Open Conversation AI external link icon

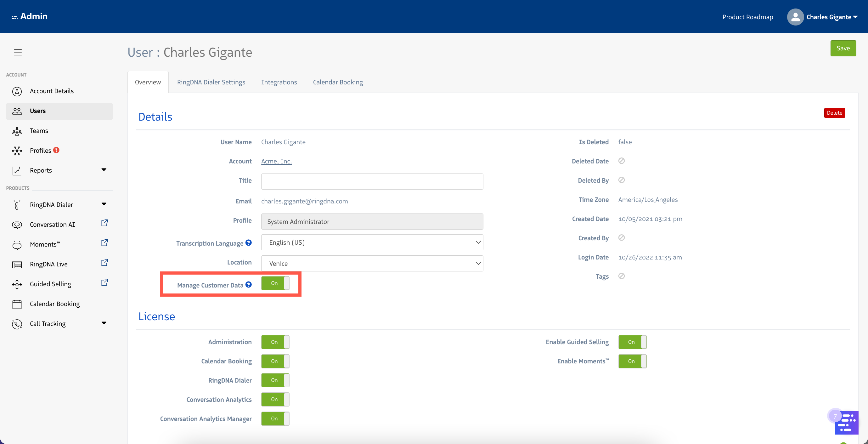(104, 223)
